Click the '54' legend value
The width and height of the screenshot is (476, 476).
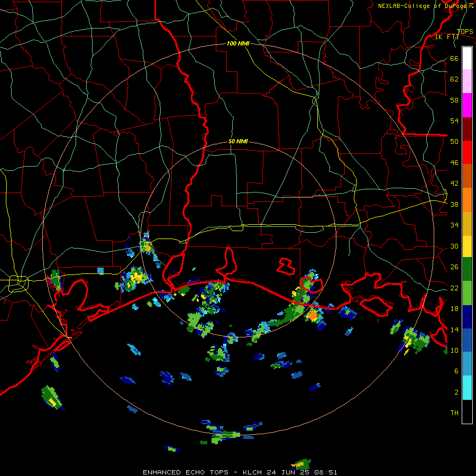[454, 121]
